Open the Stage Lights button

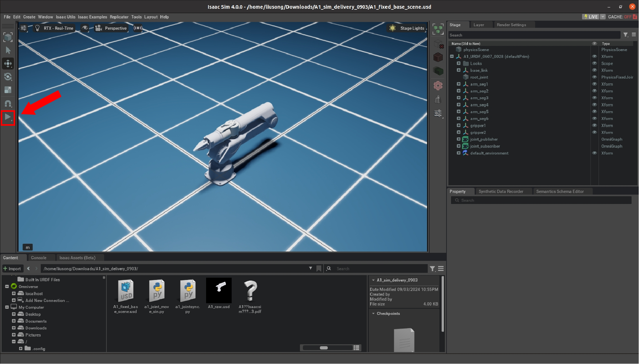click(x=407, y=28)
